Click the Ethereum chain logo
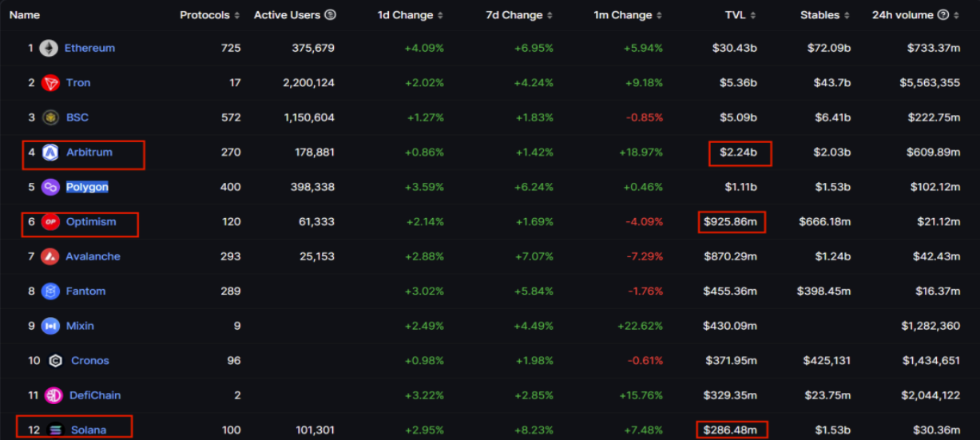This screenshot has width=980, height=440. (49, 48)
